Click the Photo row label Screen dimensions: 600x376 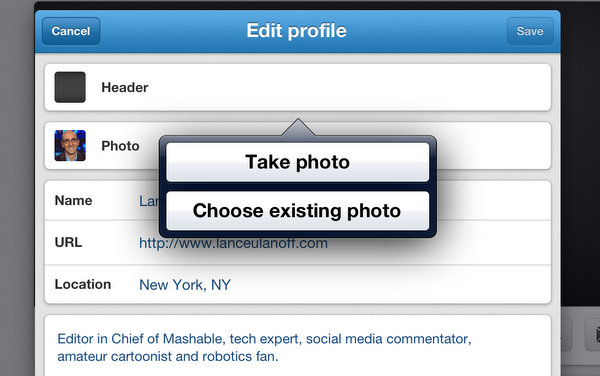(x=120, y=146)
